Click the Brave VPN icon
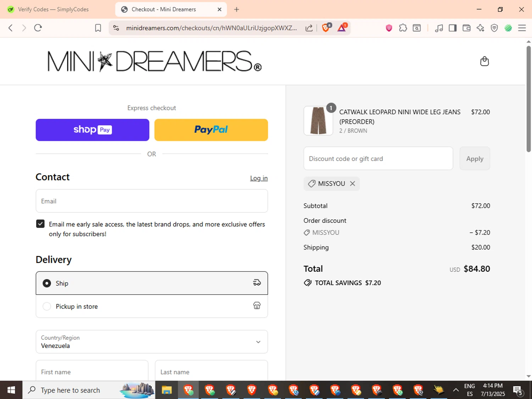The width and height of the screenshot is (532, 399). pos(494,28)
